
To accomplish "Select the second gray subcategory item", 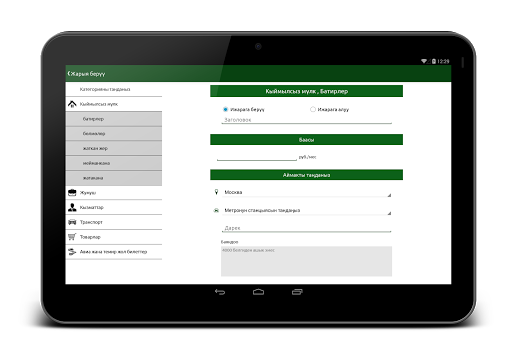I will pyautogui.click(x=114, y=134).
